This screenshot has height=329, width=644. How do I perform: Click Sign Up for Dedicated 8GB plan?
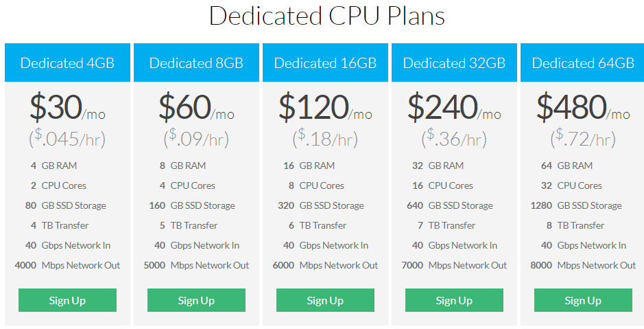[x=196, y=300]
